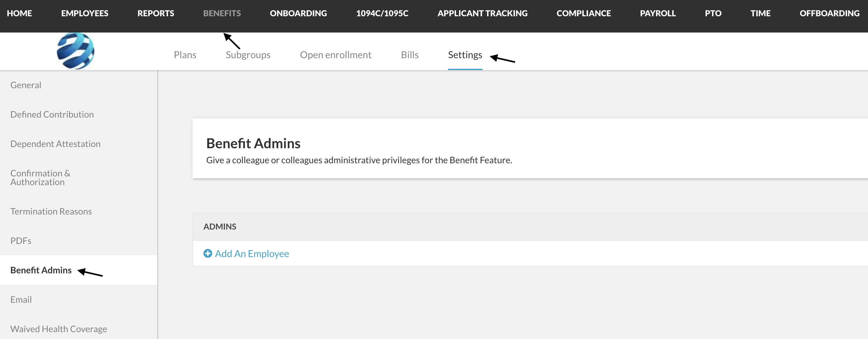The height and width of the screenshot is (339, 868).
Task: Open PAYROLL from the navigation bar
Action: coord(658,13)
